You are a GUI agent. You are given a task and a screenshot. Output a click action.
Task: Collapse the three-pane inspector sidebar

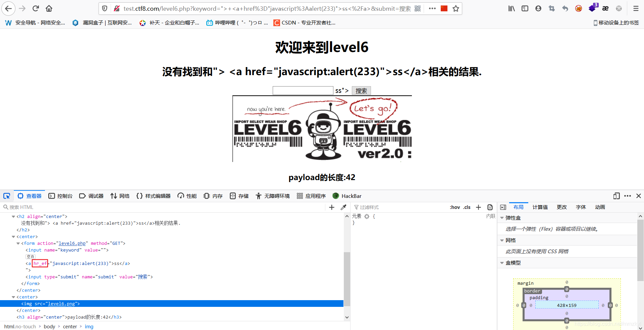[x=503, y=207]
